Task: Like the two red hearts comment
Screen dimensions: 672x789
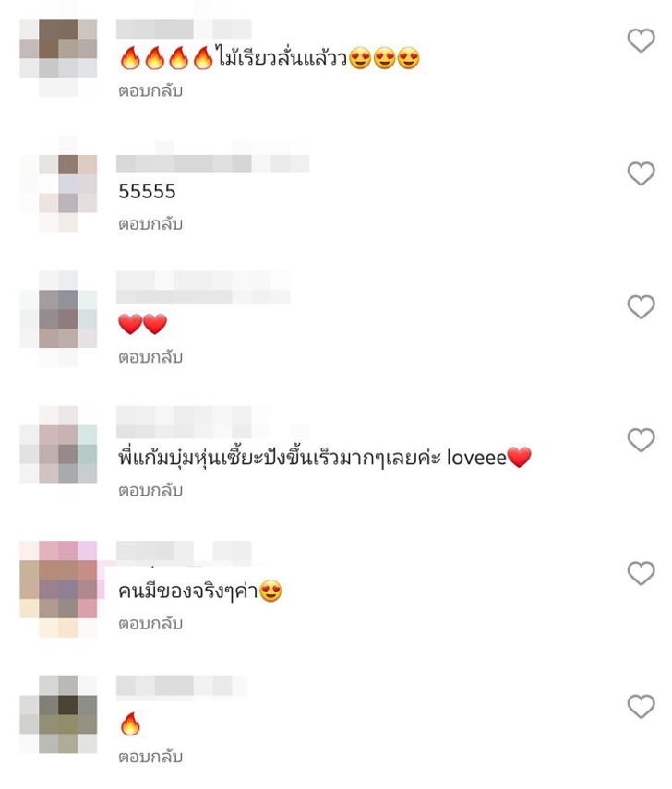Action: [641, 307]
